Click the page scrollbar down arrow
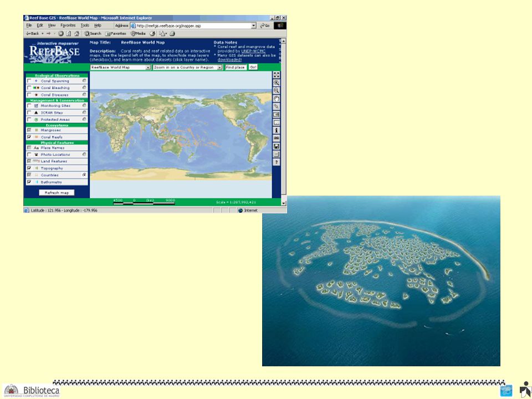 [284, 203]
